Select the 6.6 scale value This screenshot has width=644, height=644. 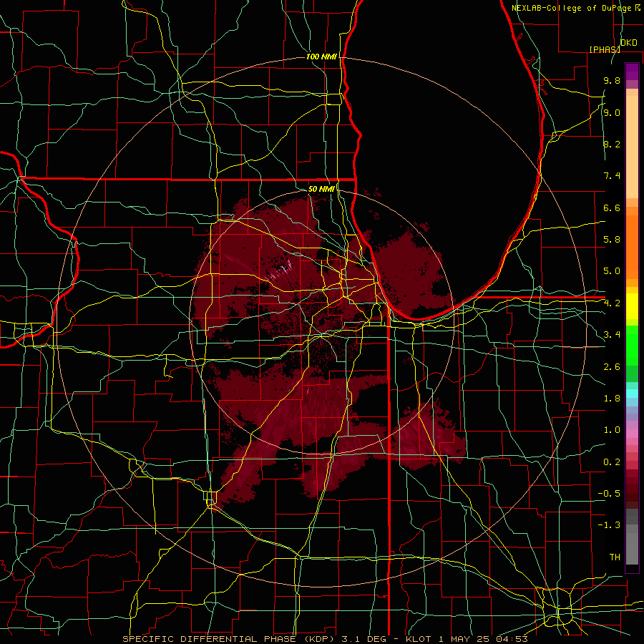click(612, 208)
